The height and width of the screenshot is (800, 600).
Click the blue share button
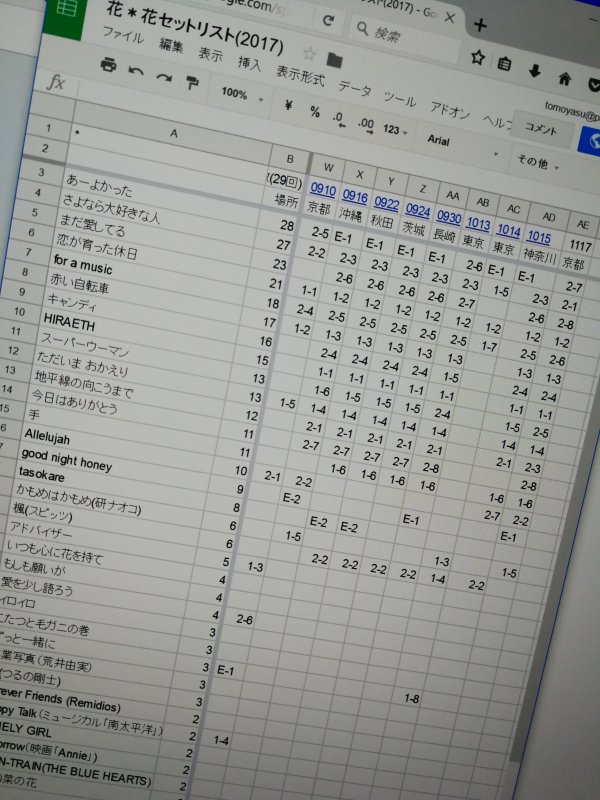590,139
